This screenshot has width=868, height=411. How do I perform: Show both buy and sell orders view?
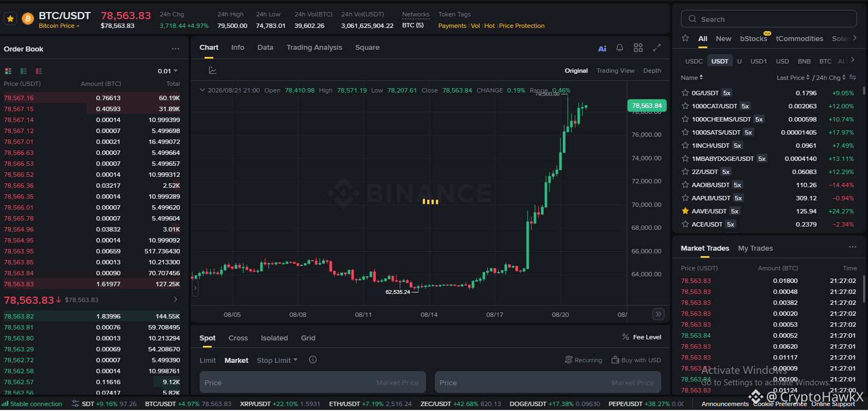8,71
